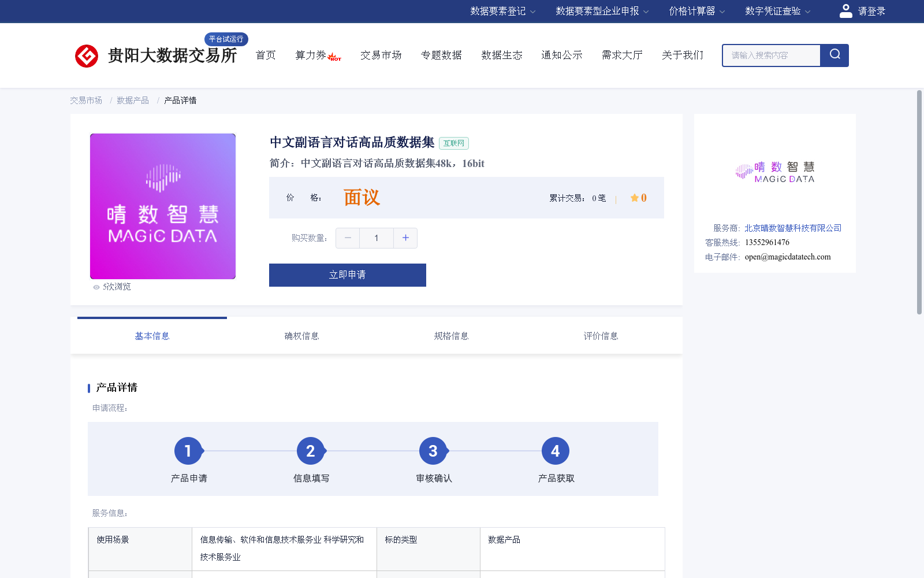924x578 pixels.
Task: Open the 关于我们 nav item
Action: 683,55
